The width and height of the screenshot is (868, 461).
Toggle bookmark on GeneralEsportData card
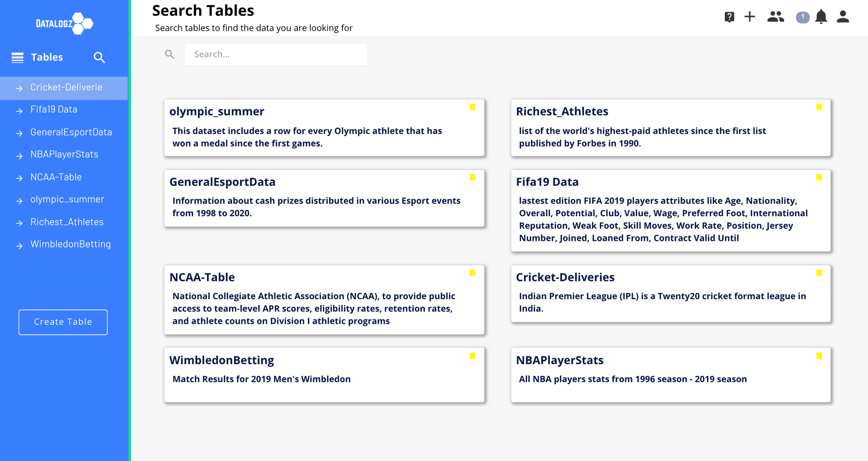pyautogui.click(x=473, y=178)
